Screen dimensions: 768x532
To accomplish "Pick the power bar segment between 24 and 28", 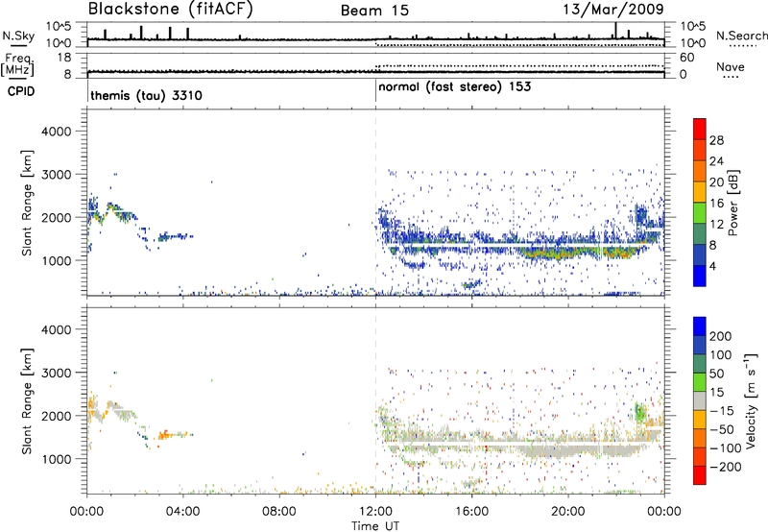I will 700,150.
